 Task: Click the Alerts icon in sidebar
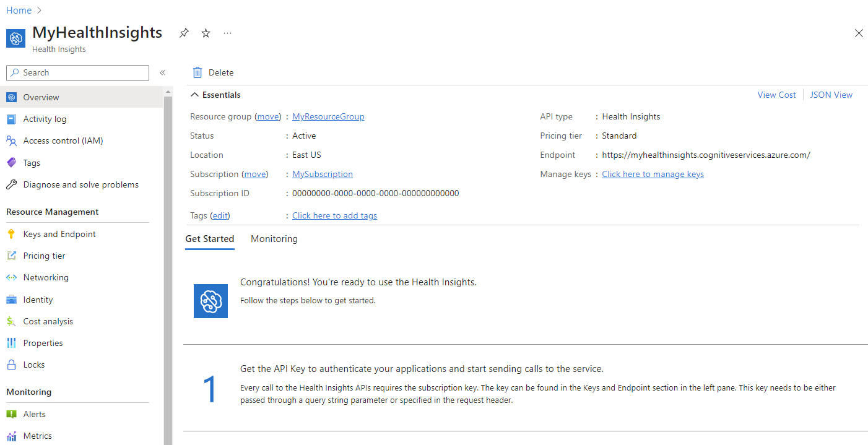11,414
